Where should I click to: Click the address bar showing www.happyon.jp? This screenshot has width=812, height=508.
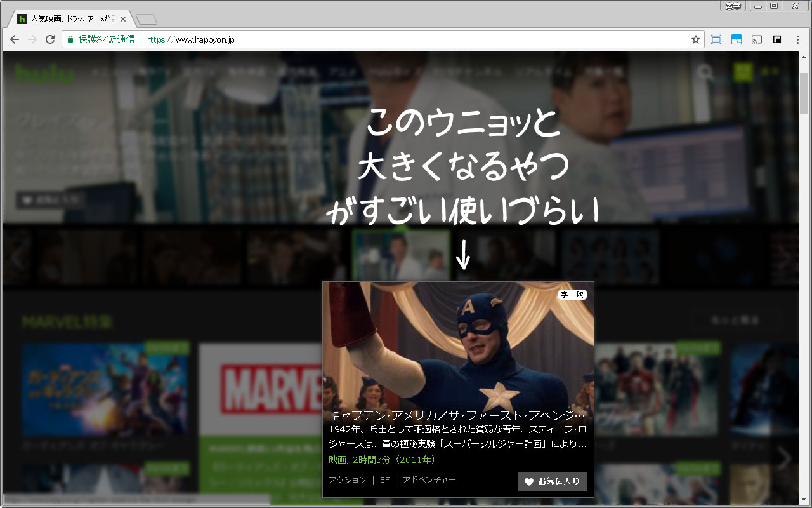[x=383, y=39]
